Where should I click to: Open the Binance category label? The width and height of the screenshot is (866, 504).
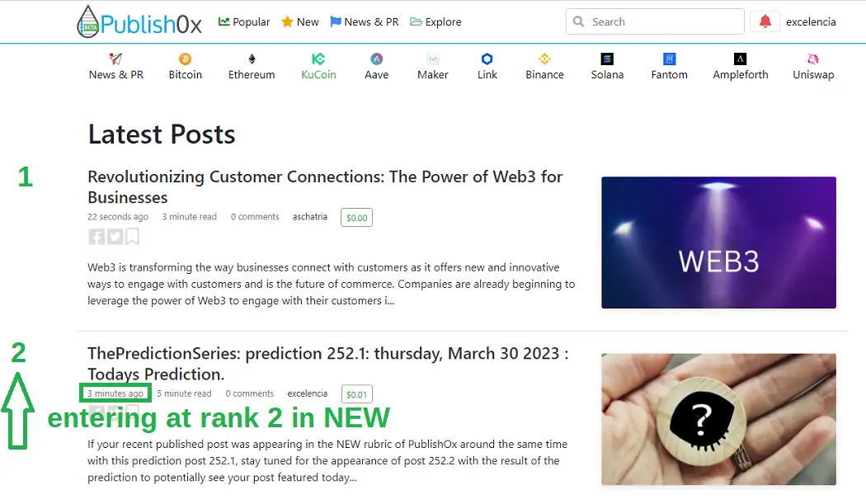coord(544,74)
